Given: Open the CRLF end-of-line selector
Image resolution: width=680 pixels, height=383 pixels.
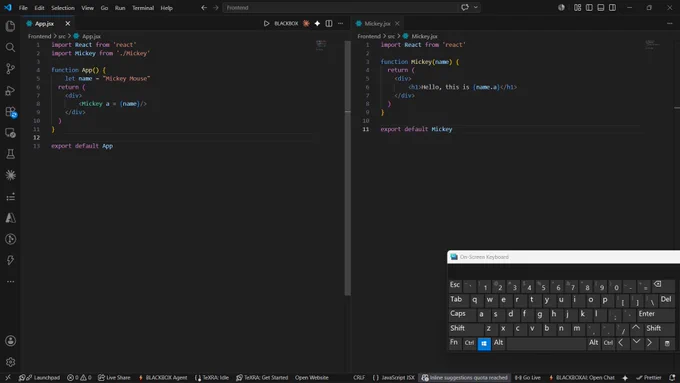Looking at the screenshot, I should click(x=359, y=377).
